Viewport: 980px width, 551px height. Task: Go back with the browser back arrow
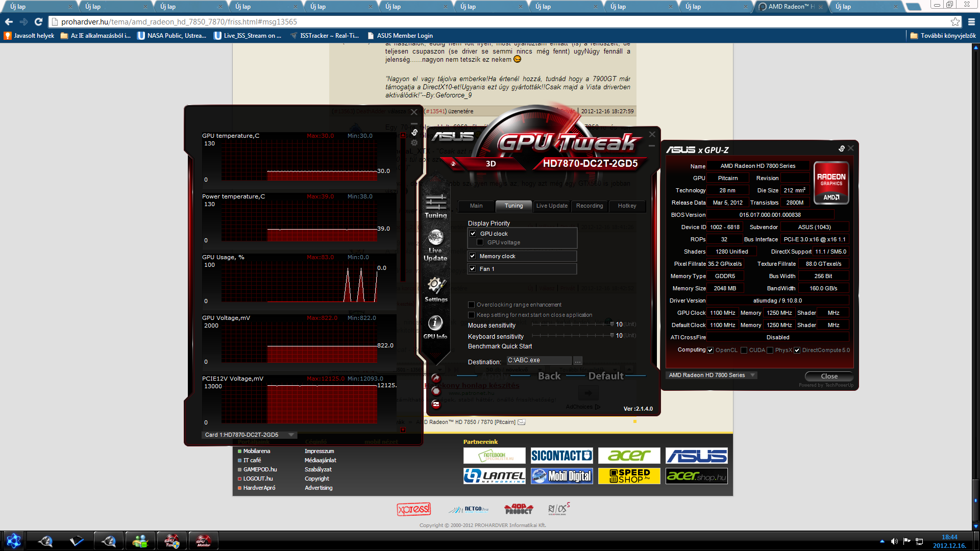click(9, 22)
